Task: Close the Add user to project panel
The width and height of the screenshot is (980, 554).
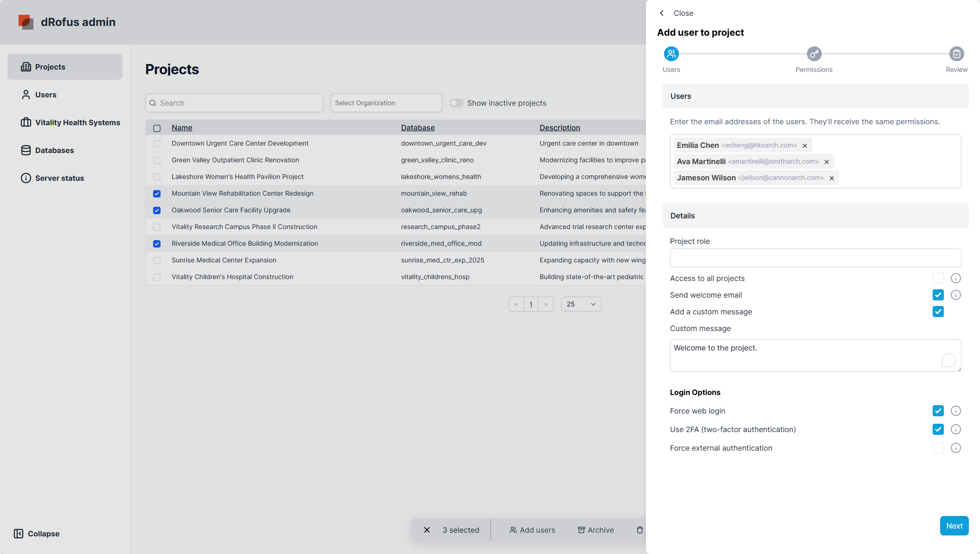Action: pyautogui.click(x=677, y=13)
